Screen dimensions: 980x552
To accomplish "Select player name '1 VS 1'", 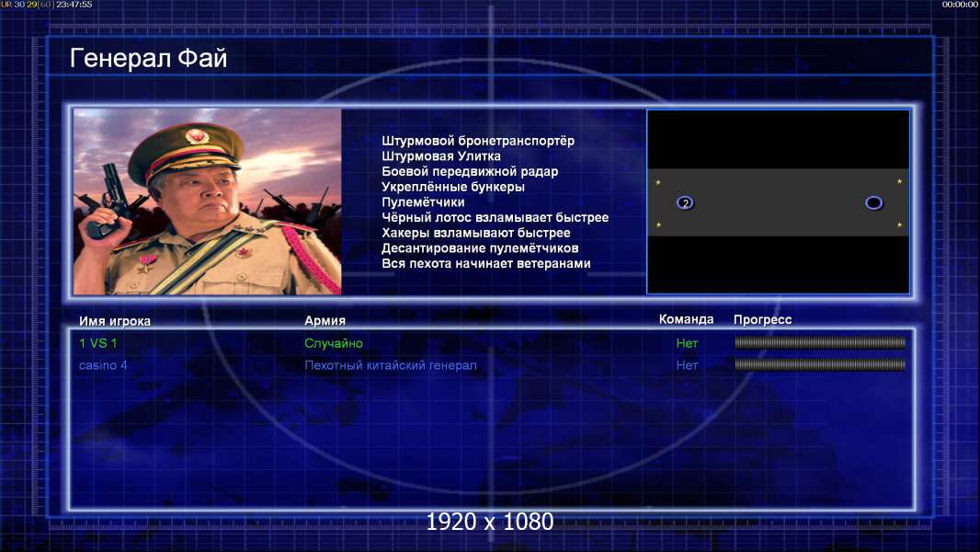I will 98,343.
